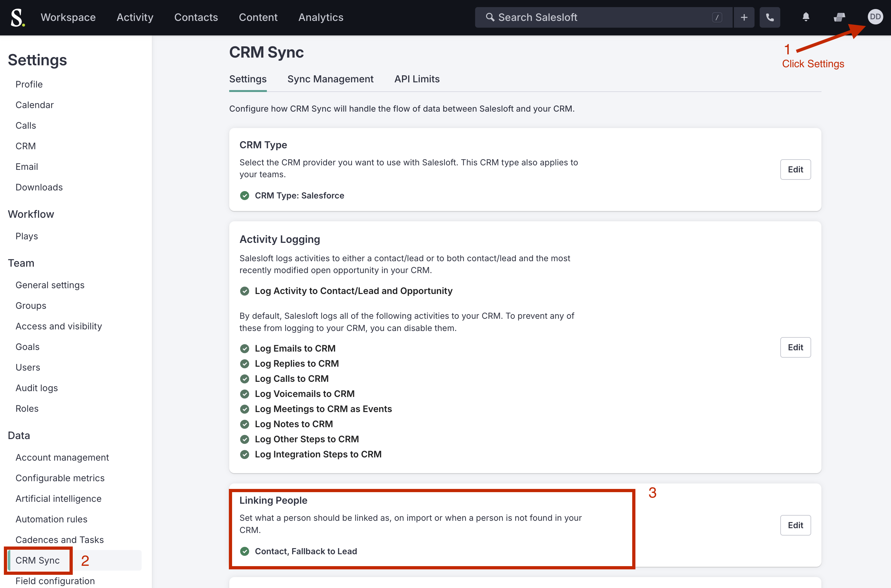This screenshot has width=891, height=588.
Task: Focus the Search Salesloft field
Action: (604, 17)
